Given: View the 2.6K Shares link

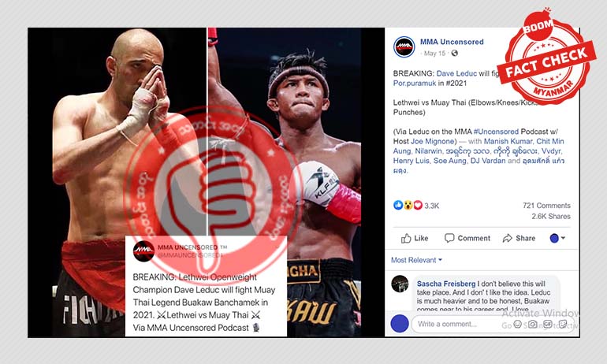Looking at the screenshot, I should point(551,216).
